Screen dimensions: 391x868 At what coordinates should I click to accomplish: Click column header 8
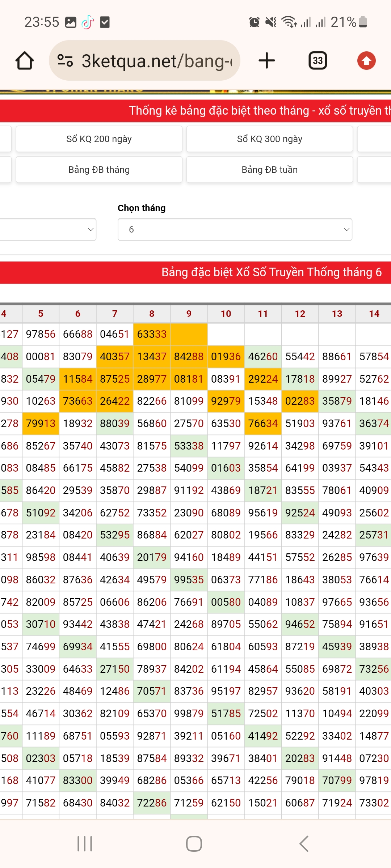point(152,314)
